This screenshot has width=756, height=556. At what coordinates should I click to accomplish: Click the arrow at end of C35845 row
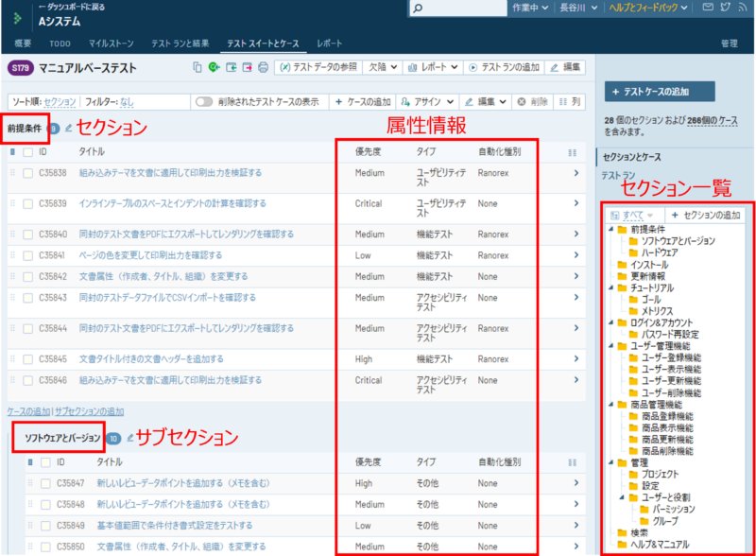tap(576, 358)
